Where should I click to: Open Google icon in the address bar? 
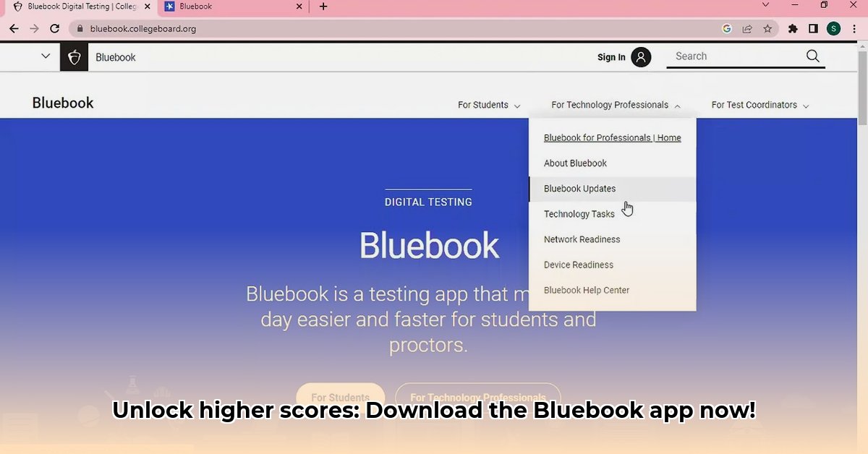click(727, 29)
